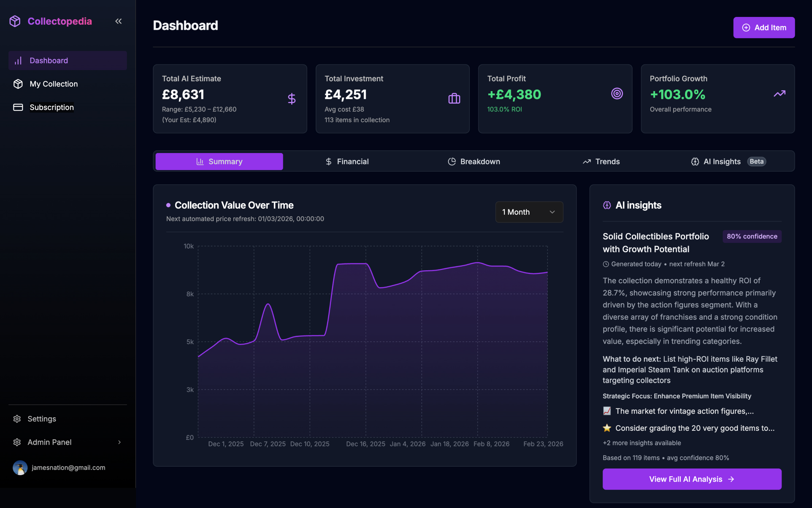Expand the Admin Panel menu entry
The image size is (812, 508).
[49, 442]
